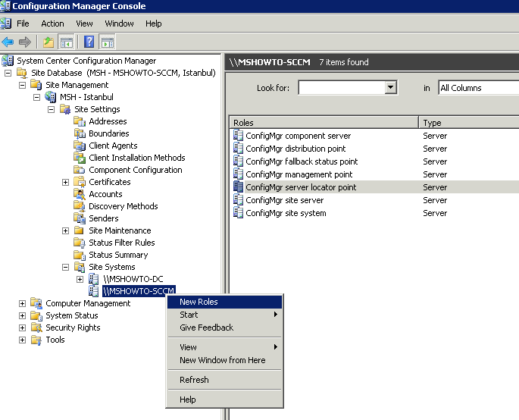Screen dimensions: 519x420
Task: Expand the Site Maintenance node
Action: pyautogui.click(x=65, y=230)
